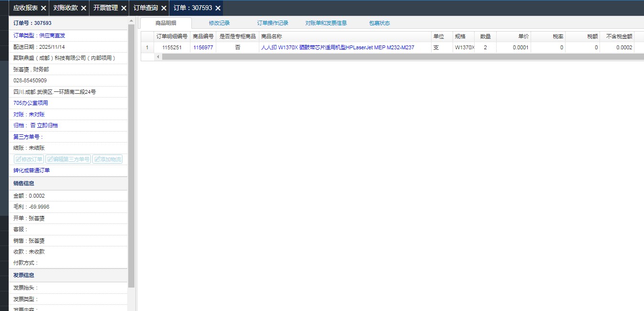Open product number 1156977 link

tap(203, 47)
